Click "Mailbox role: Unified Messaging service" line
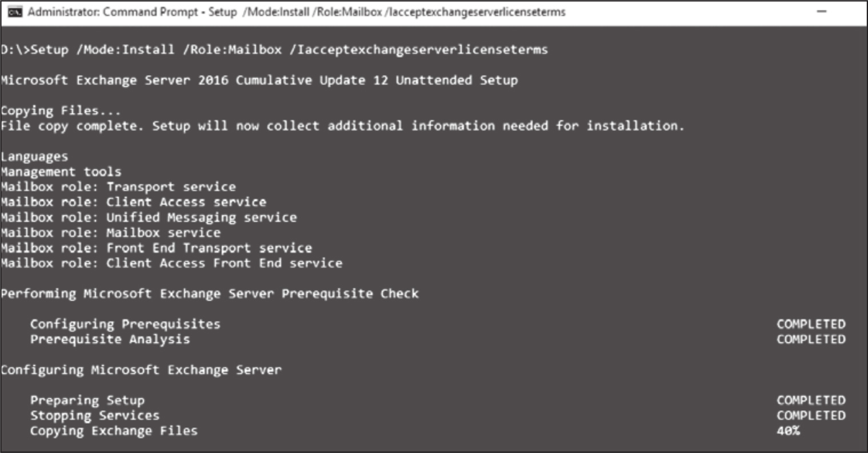The image size is (868, 453). coord(149,217)
